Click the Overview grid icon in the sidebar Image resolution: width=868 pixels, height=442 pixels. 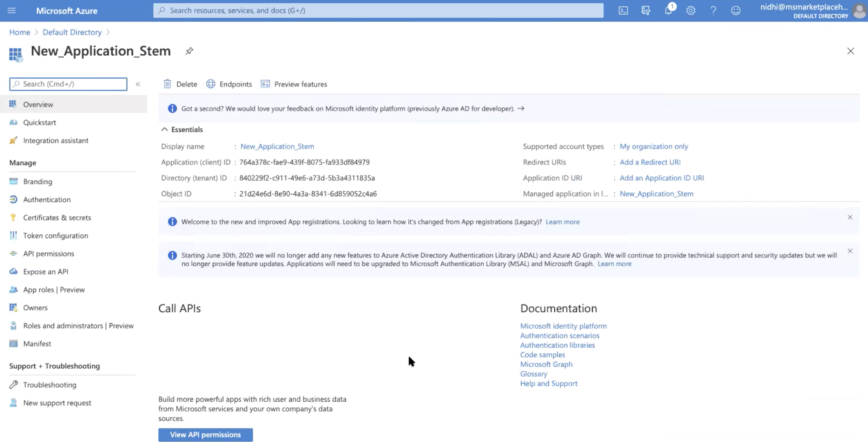(13, 104)
